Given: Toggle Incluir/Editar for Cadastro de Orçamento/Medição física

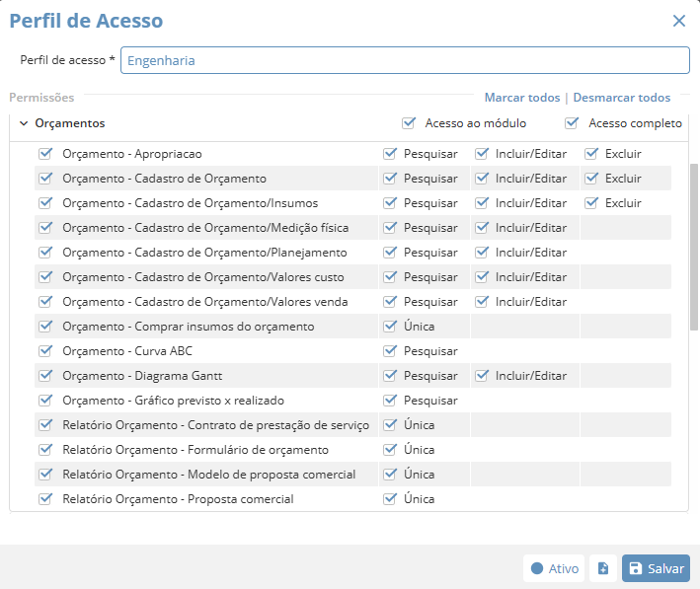Looking at the screenshot, I should (482, 228).
